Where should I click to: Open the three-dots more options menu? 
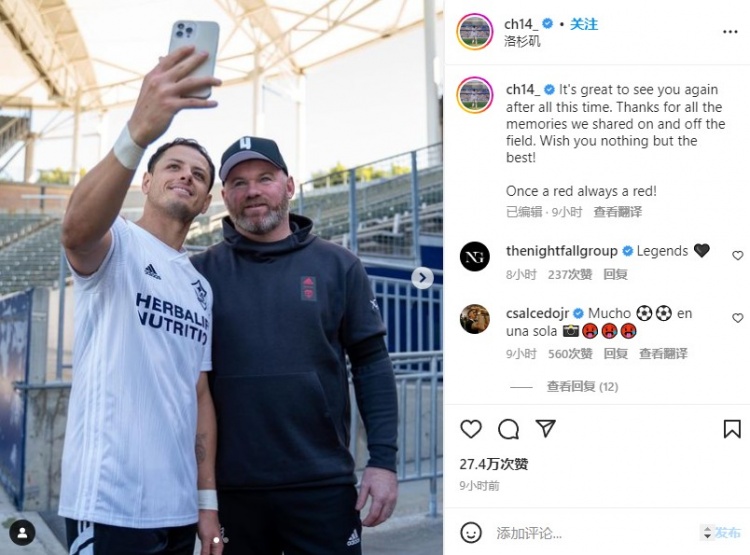730,32
